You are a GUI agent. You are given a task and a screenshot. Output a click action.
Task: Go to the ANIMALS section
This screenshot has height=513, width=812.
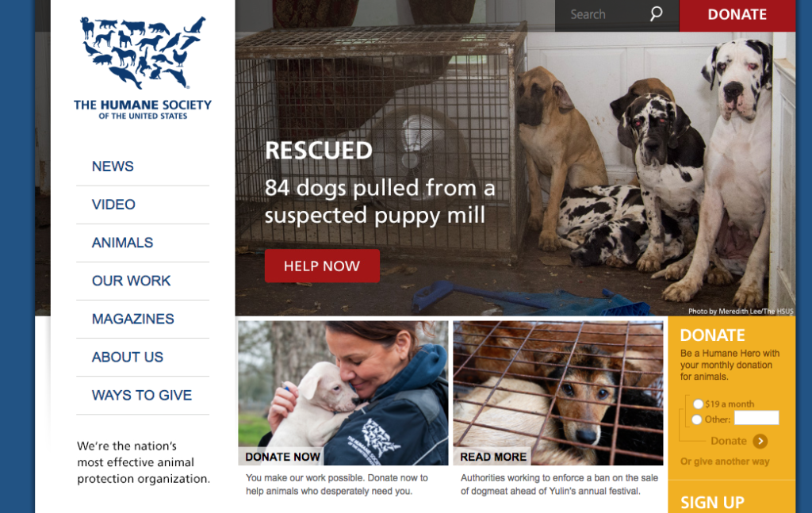[123, 243]
